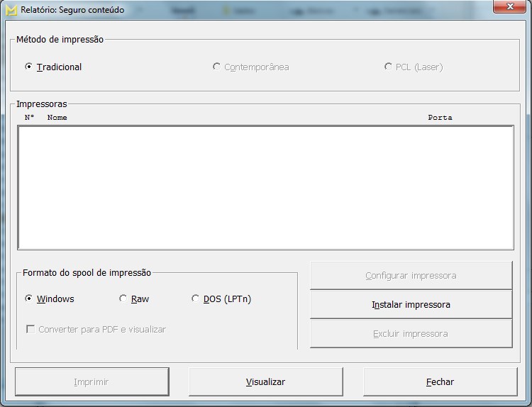Image resolution: width=532 pixels, height=407 pixels.
Task: Choose the Contemporânea printing method
Action: (216, 67)
